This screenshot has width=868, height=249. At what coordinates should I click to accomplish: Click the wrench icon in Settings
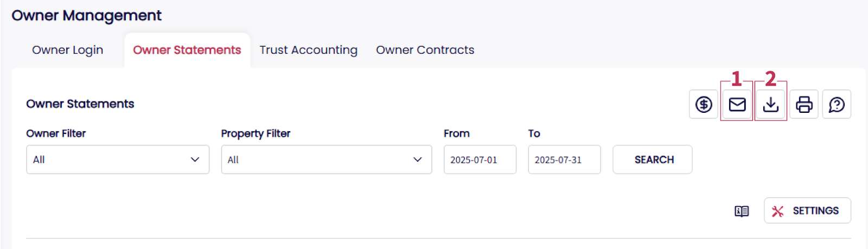[x=777, y=211]
